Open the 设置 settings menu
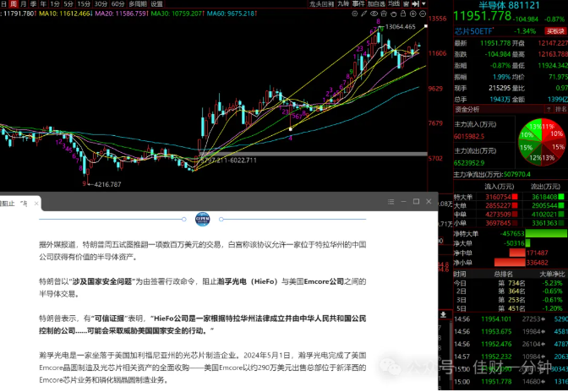The image size is (568, 392). point(156,3)
